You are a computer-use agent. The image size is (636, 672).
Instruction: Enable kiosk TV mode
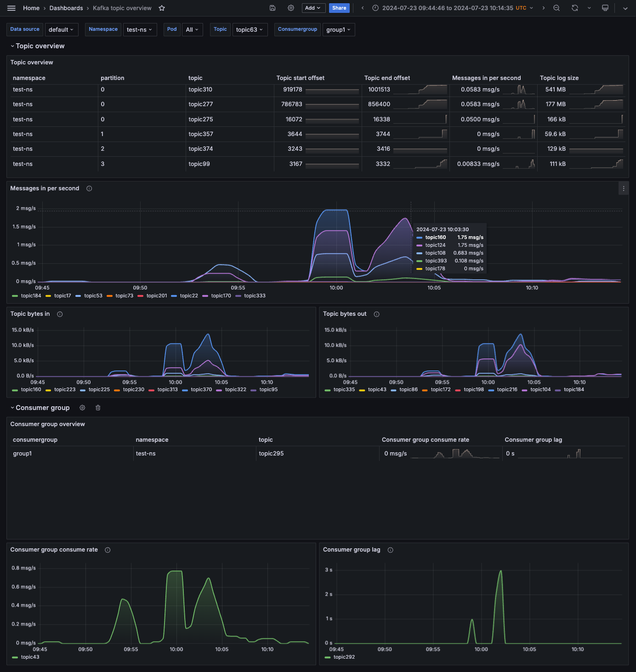click(605, 8)
